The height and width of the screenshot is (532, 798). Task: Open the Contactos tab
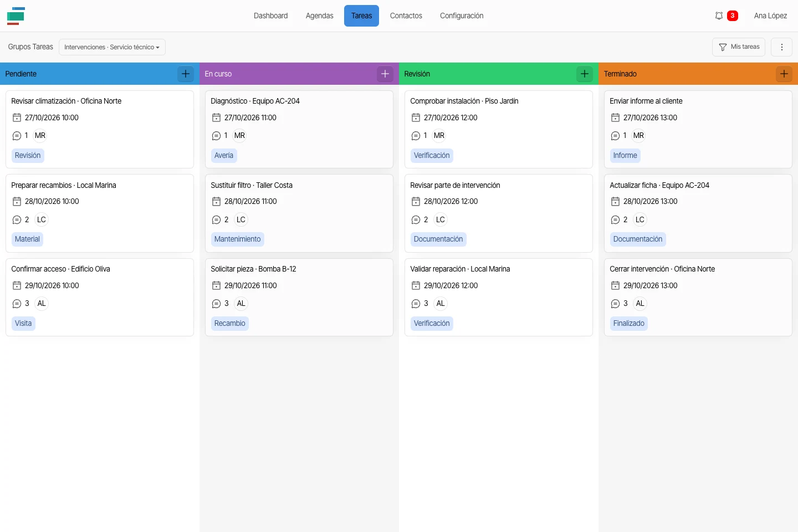click(406, 16)
